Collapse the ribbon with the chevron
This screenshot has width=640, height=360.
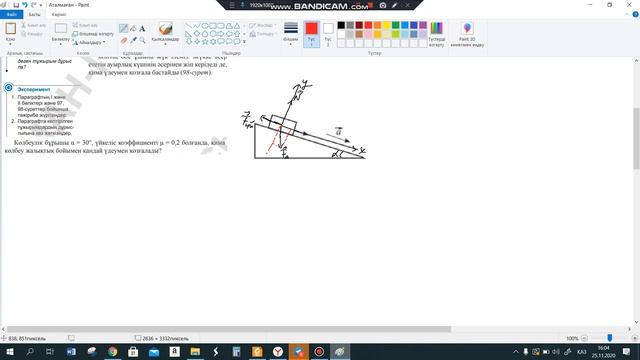pyautogui.click(x=627, y=14)
